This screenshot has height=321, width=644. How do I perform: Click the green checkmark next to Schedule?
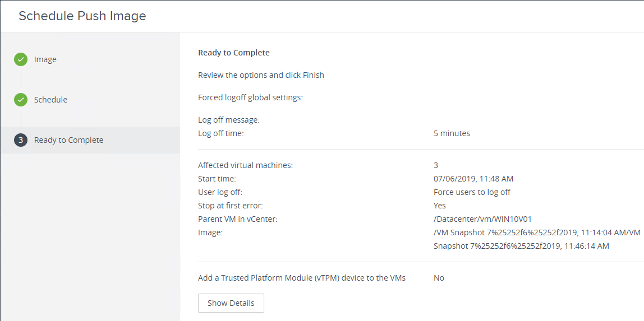pos(21,100)
